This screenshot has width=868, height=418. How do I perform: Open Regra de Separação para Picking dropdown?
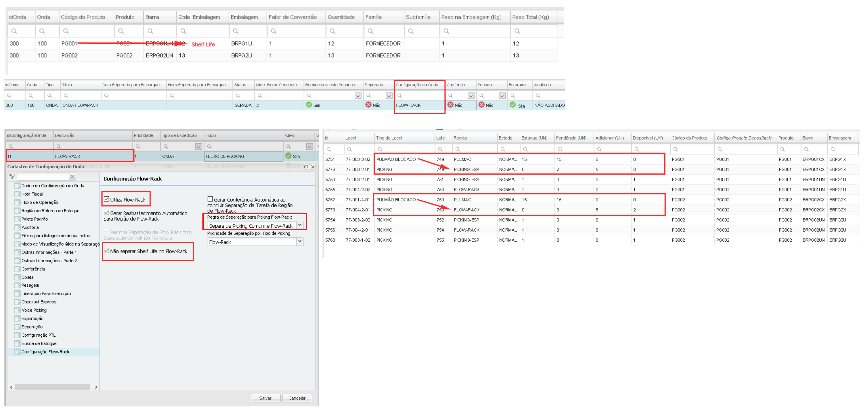300,225
